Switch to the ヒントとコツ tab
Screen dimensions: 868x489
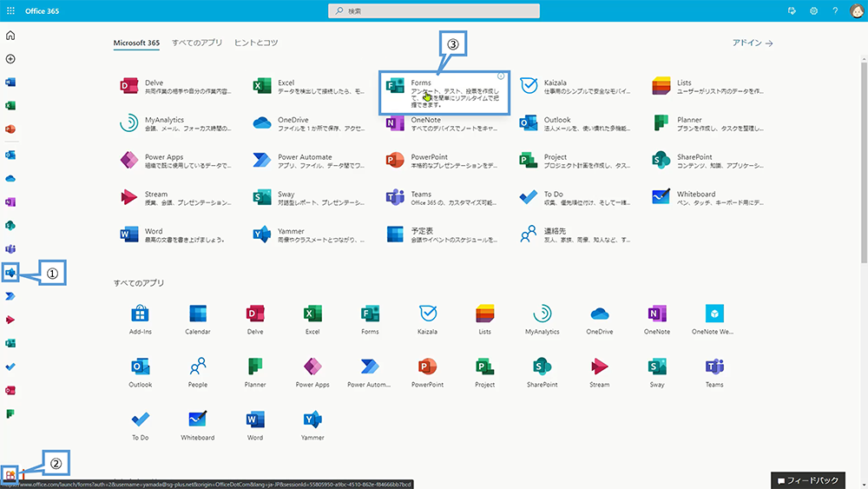[256, 43]
